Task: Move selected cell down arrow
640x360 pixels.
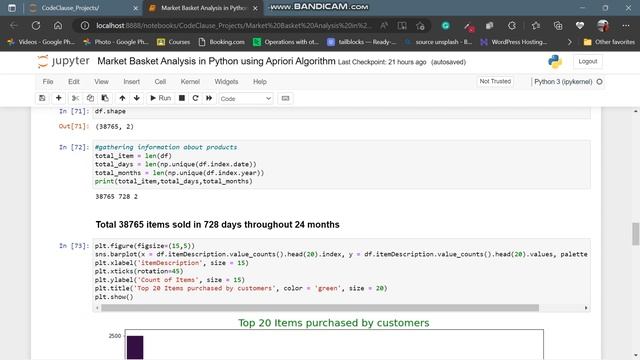Action: click(137, 98)
